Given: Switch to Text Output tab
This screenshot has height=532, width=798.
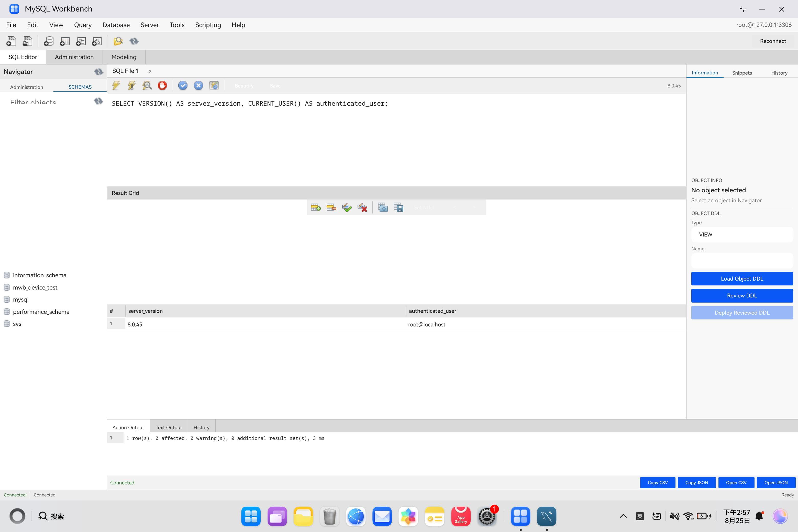Looking at the screenshot, I should (169, 427).
